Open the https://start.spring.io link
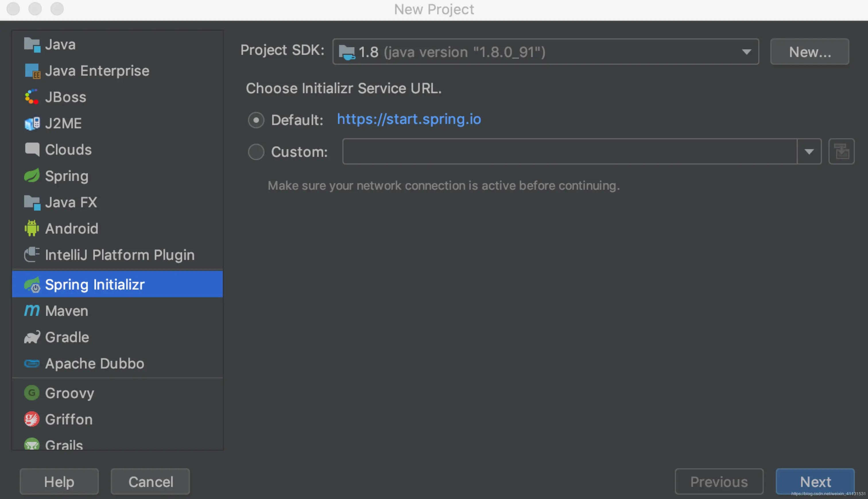 tap(409, 119)
